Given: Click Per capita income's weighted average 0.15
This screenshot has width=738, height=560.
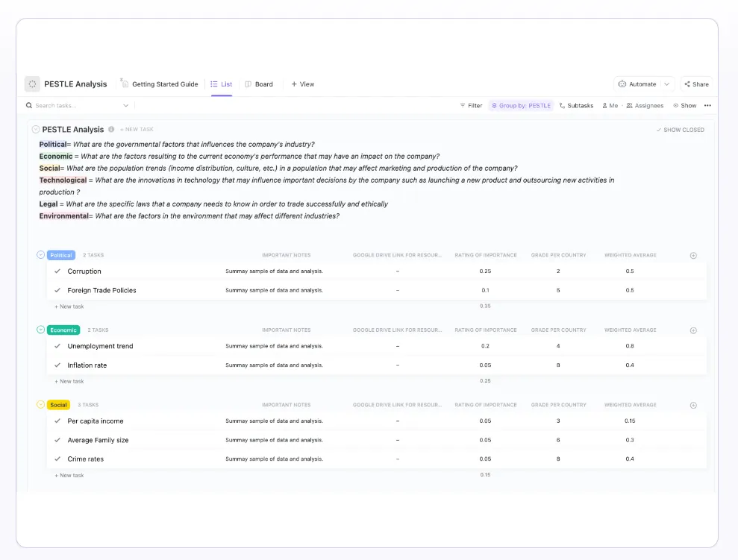Looking at the screenshot, I should coord(630,421).
